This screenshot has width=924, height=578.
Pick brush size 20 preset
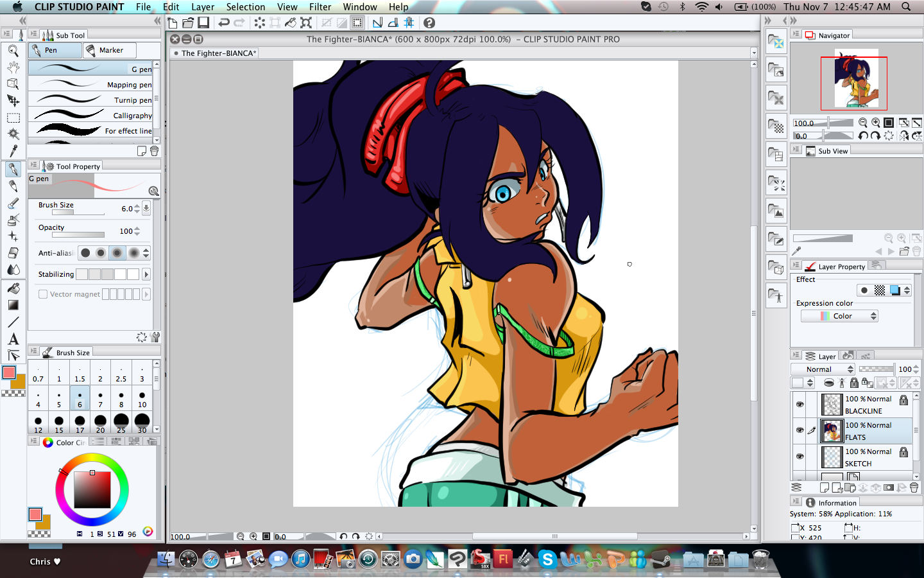point(100,425)
